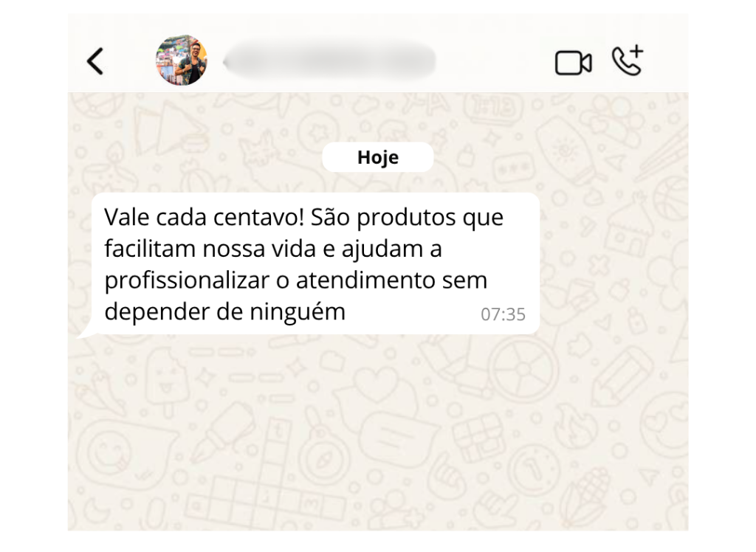Select the "Vale cada centavo!" message bubble
This screenshot has height=552, width=756.
click(315, 263)
